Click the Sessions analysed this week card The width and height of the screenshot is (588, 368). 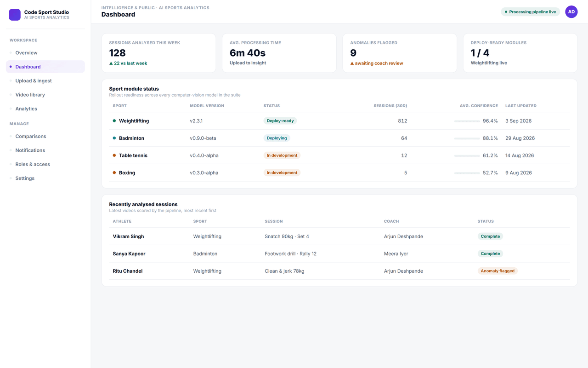158,53
